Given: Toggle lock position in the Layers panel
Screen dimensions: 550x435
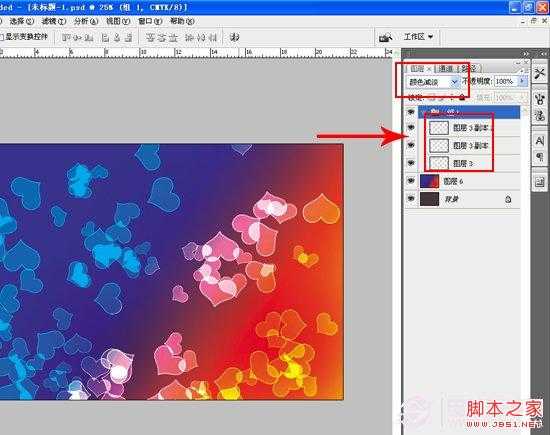Looking at the screenshot, I should 452,98.
